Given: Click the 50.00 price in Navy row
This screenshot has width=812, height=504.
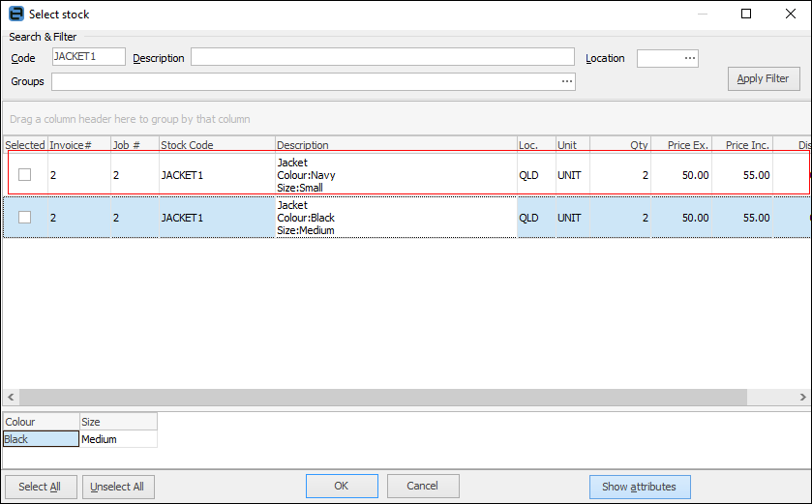Looking at the screenshot, I should coord(695,175).
